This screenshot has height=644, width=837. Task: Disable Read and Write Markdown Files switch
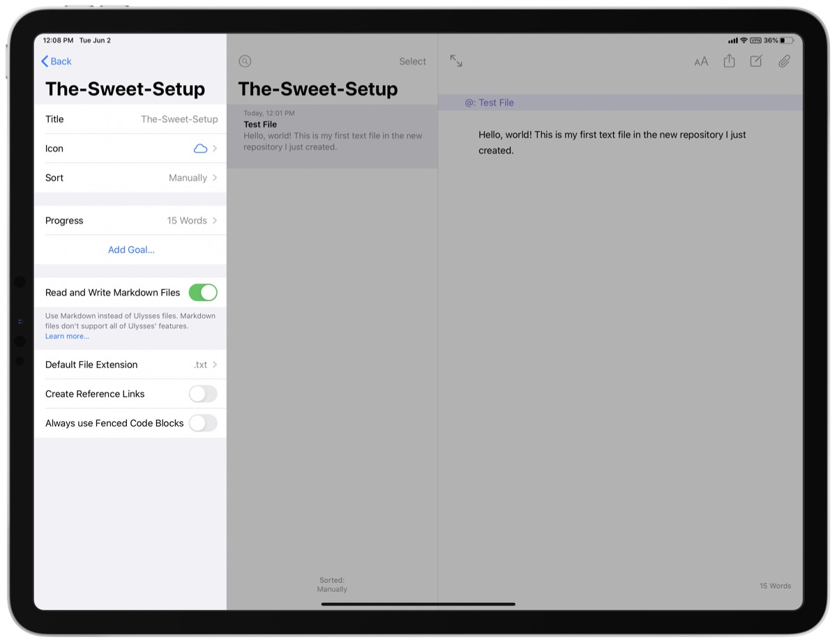click(x=203, y=293)
